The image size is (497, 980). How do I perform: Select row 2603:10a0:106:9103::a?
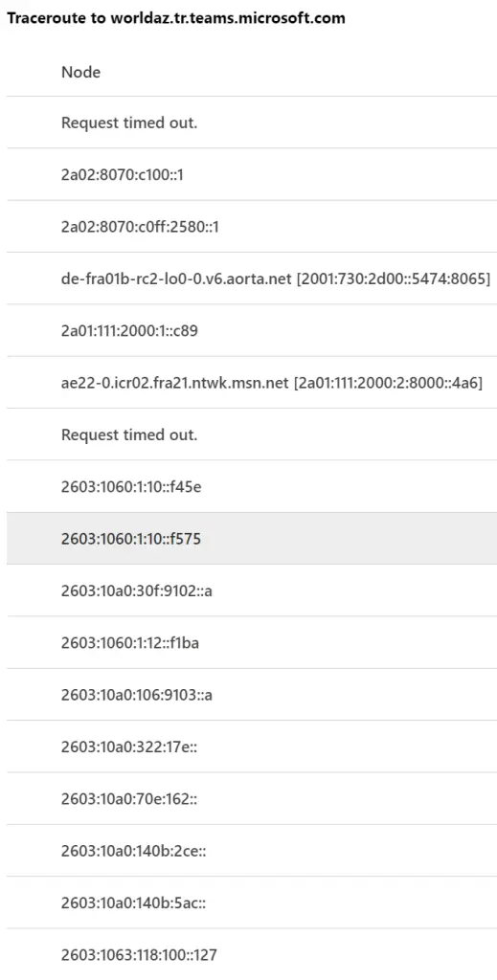[251, 695]
